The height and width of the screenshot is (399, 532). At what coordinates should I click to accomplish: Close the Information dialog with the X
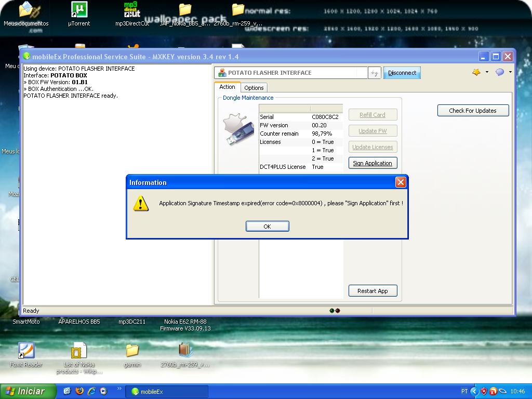[x=401, y=182]
